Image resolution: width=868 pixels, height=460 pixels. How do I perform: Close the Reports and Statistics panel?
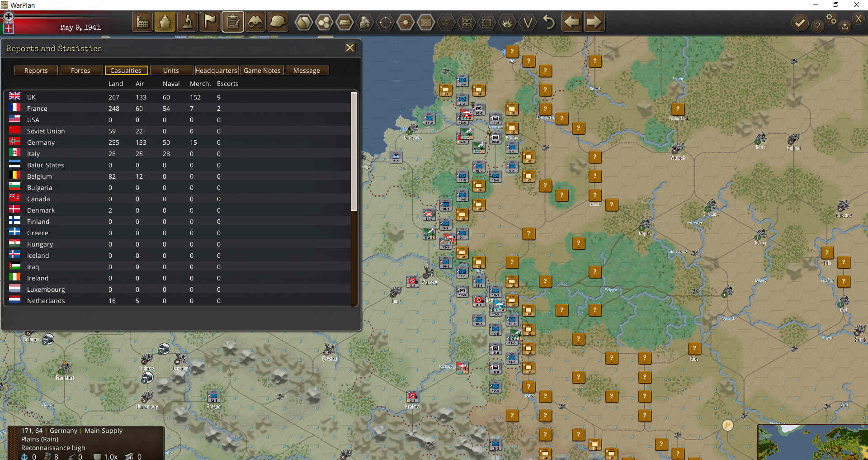[x=350, y=48]
